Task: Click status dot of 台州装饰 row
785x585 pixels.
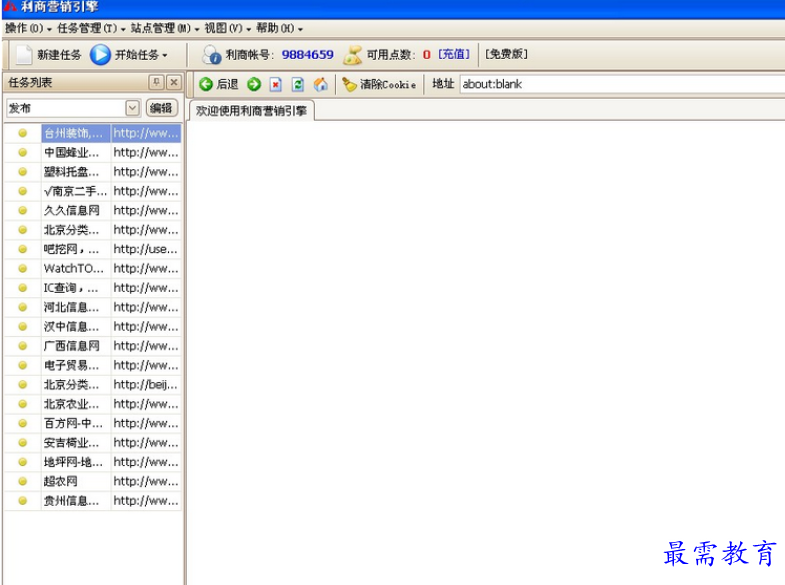Action: (23, 133)
